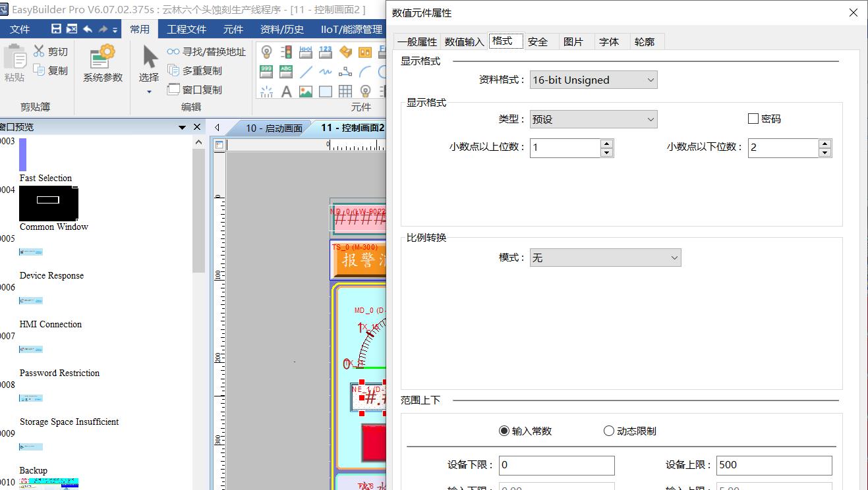Switch to the 数值输入 tab
This screenshot has height=490, width=868.
coord(465,41)
